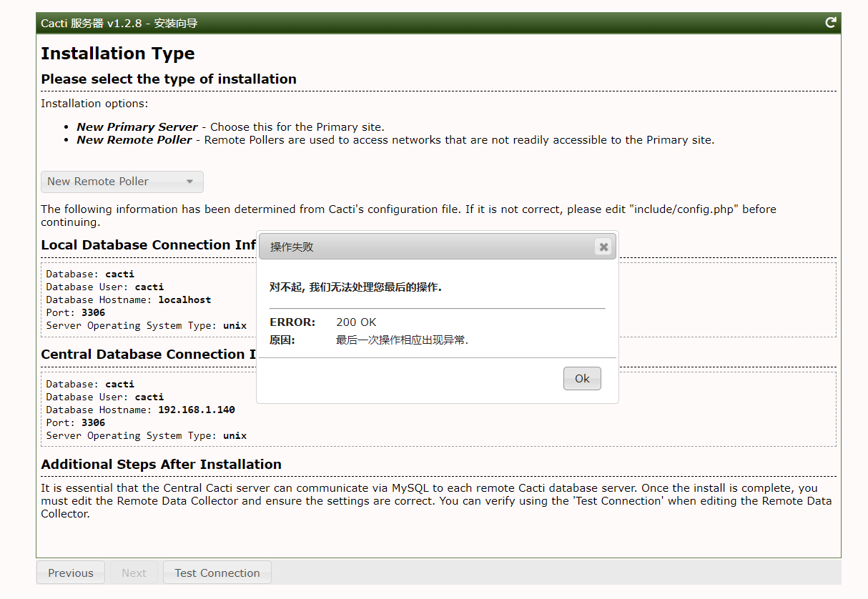Screen dimensions: 868x599
Task: Click the disabled Next button
Action: [134, 573]
